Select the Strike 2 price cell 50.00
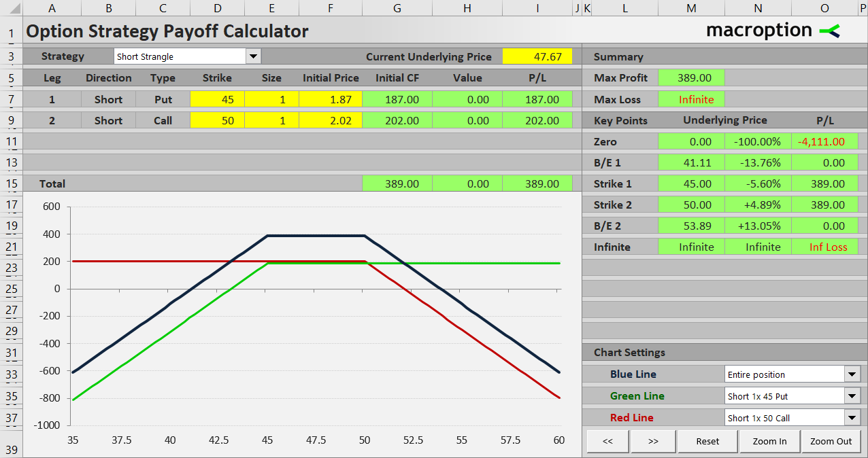868x458 pixels. pos(691,205)
